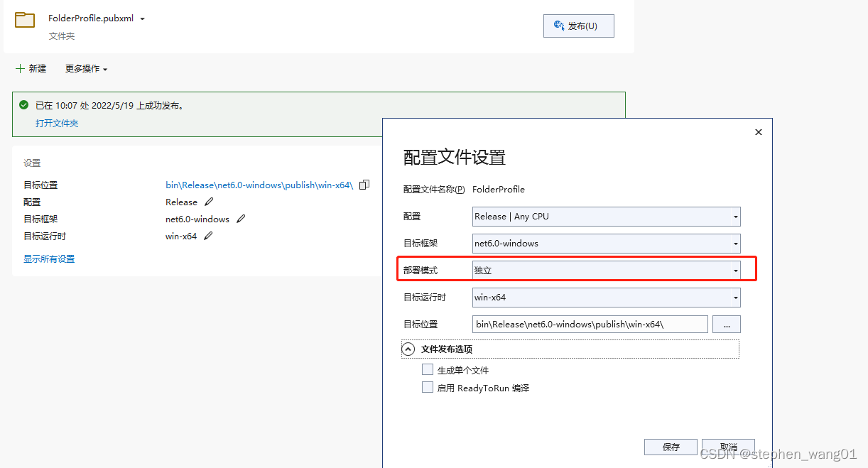
Task: Click the 打开文件夹 link
Action: tap(56, 122)
